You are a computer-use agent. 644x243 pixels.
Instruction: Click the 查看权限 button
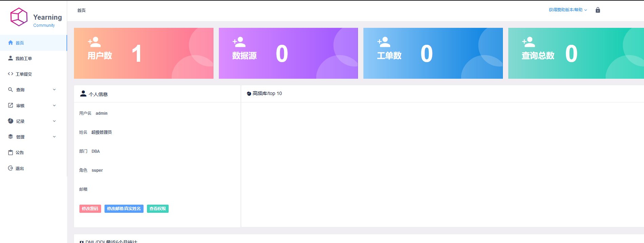coord(158,209)
